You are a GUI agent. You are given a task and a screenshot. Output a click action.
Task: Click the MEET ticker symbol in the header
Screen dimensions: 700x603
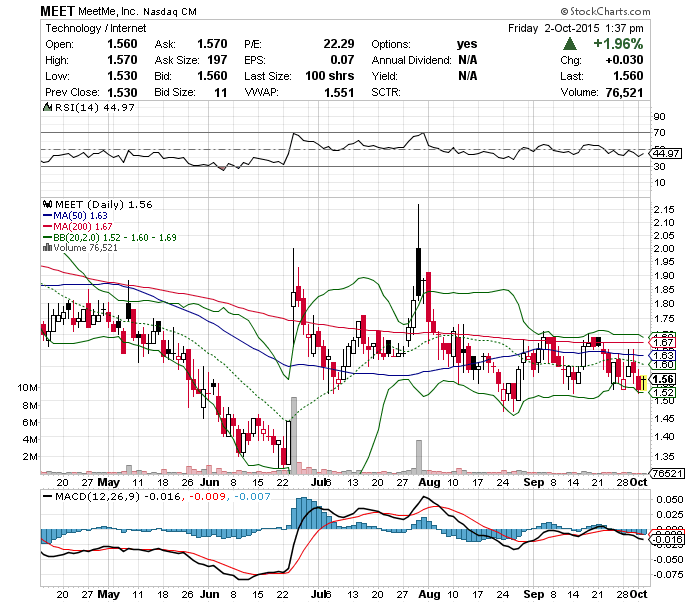[x=57, y=11]
